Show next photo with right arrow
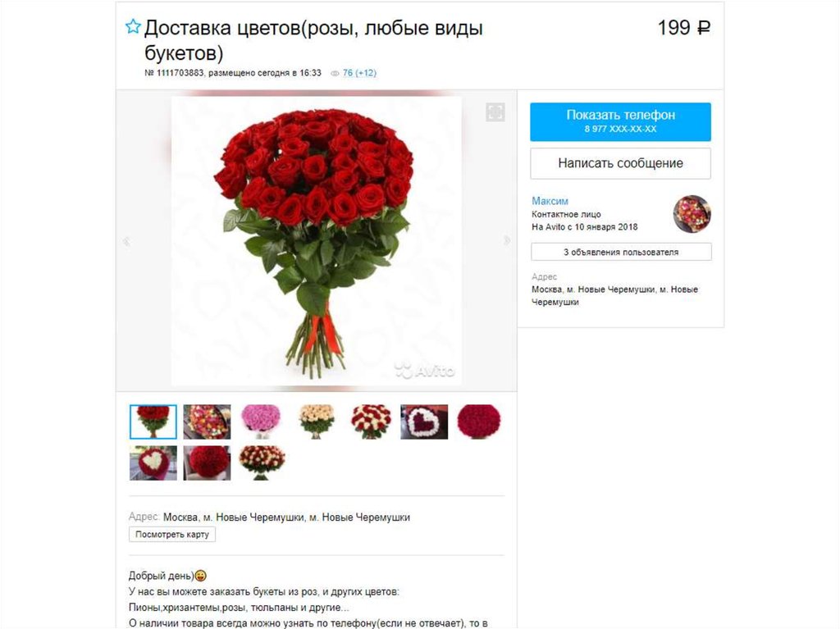The height and width of the screenshot is (629, 840). click(506, 240)
